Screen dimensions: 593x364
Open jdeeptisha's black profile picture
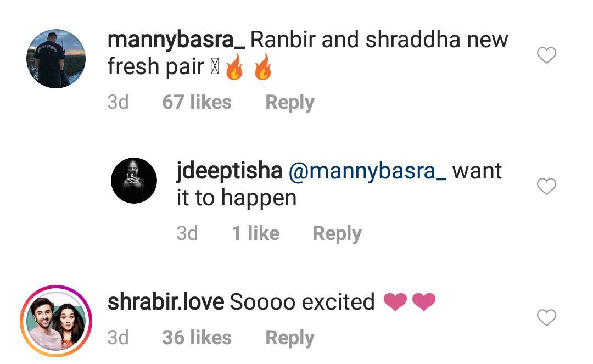(134, 181)
